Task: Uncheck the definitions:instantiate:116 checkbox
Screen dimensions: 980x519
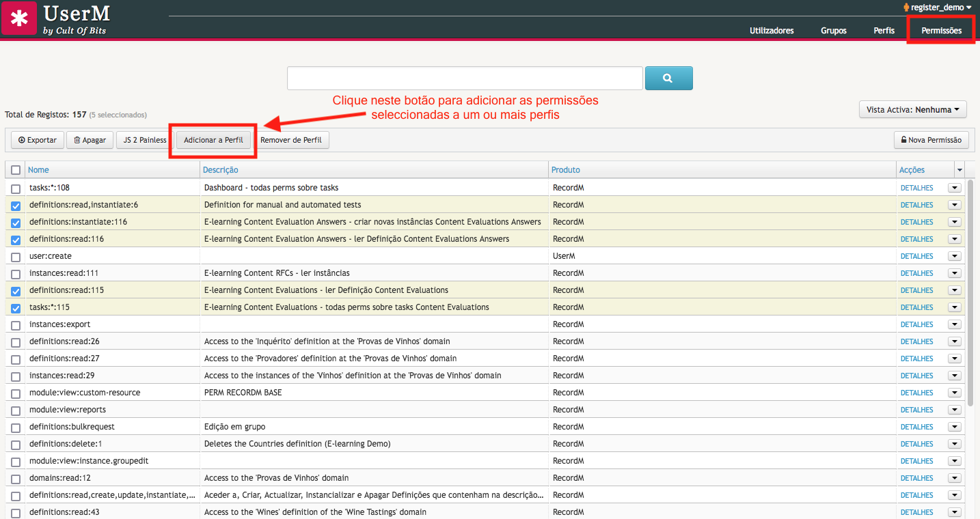Action: [x=16, y=223]
